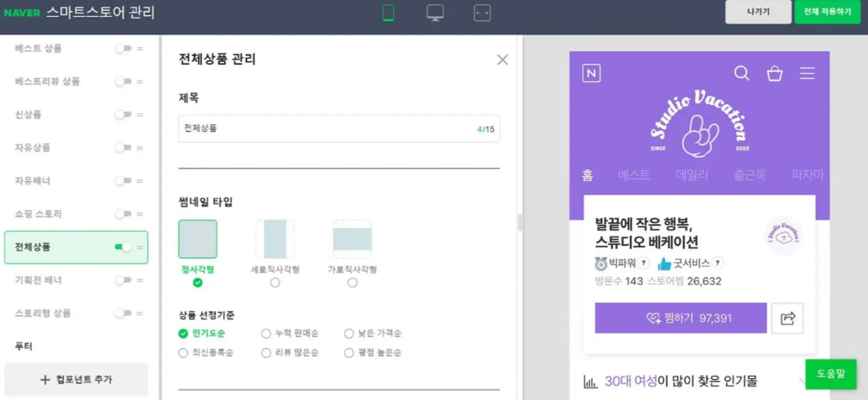The width and height of the screenshot is (868, 400).
Task: Click the 찜하기 97,391 button
Action: click(x=680, y=318)
